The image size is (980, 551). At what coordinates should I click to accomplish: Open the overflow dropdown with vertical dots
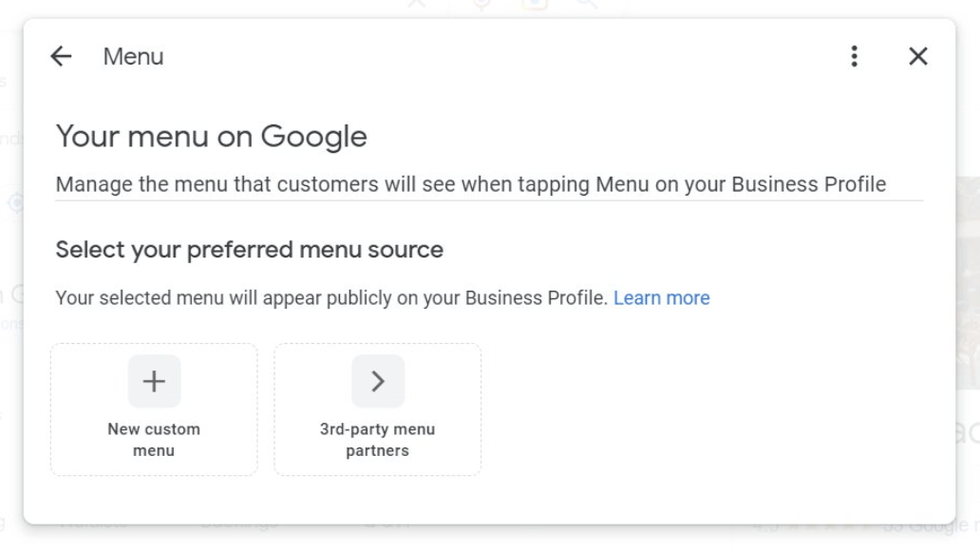pyautogui.click(x=854, y=56)
